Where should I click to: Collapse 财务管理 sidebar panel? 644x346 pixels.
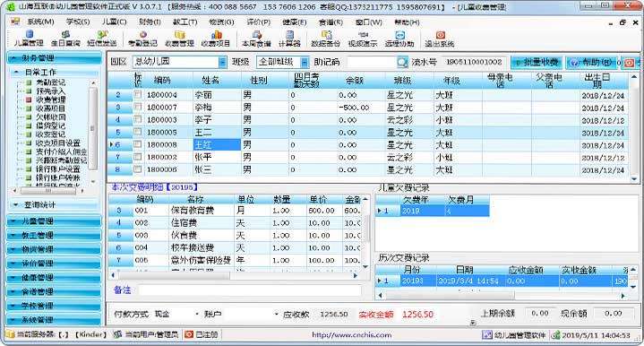[x=55, y=58]
